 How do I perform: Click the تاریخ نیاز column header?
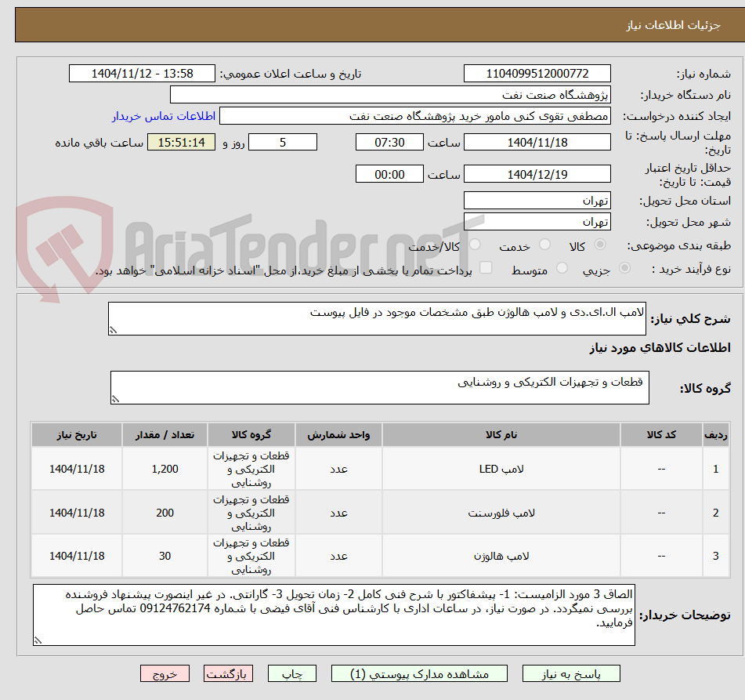77,434
